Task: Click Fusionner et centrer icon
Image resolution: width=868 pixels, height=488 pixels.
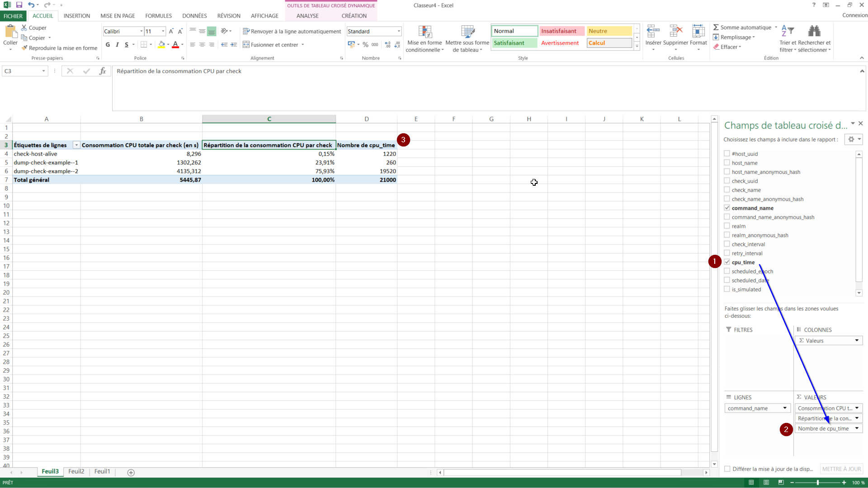Action: click(x=246, y=45)
